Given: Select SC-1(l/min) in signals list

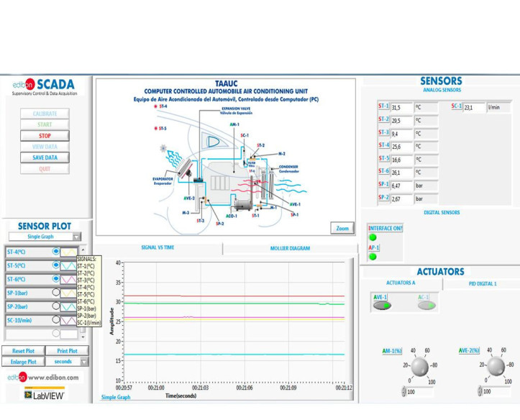Looking at the screenshot, I should click(x=89, y=322).
